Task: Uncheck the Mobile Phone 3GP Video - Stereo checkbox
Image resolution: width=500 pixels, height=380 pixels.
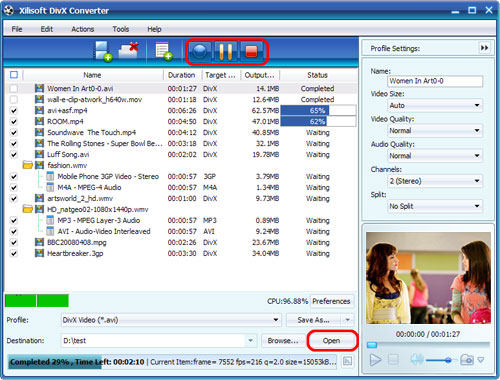Action: coord(14,176)
